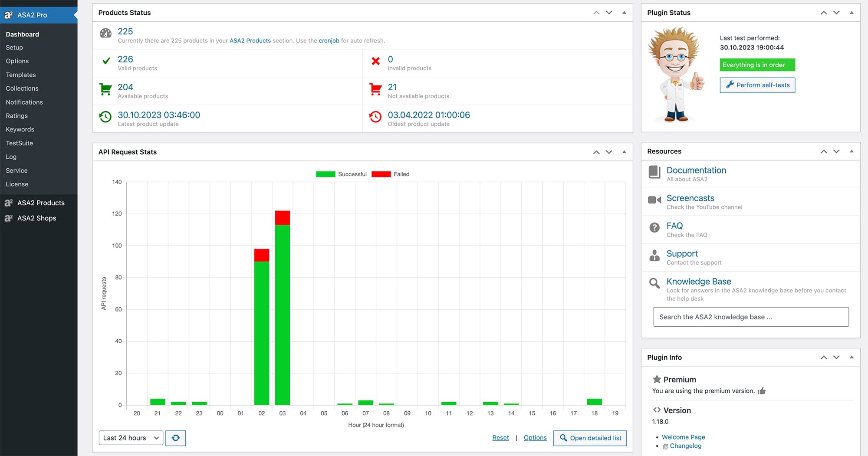The width and height of the screenshot is (868, 456).
Task: Move Products Status panel down
Action: 609,13
